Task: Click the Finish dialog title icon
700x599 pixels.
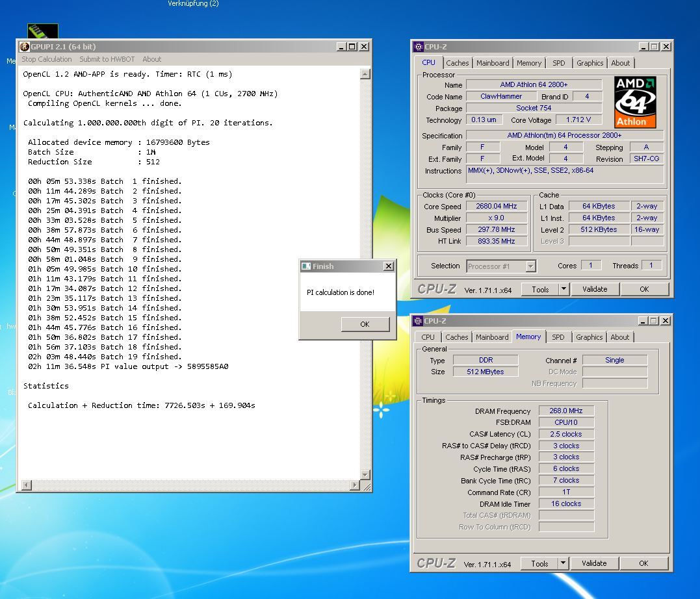Action: coord(306,266)
